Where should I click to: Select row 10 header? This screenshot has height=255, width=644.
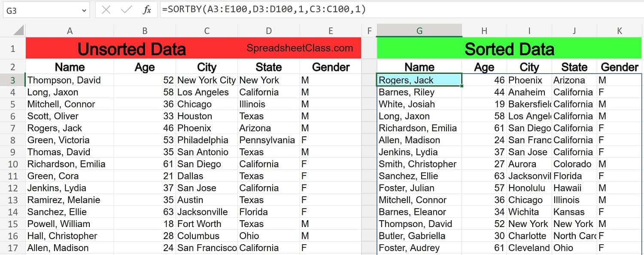point(12,164)
